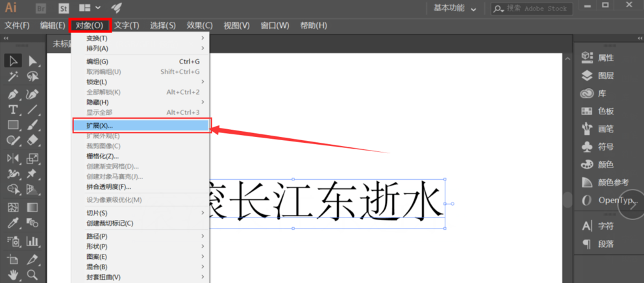
Task: Select the Width tool
Action: pyautogui.click(x=13, y=174)
